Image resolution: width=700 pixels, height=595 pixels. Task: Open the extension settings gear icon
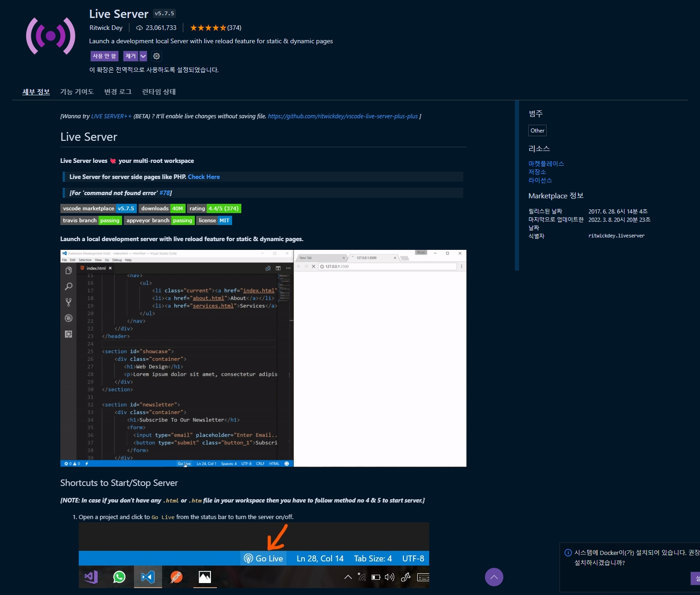coord(157,56)
